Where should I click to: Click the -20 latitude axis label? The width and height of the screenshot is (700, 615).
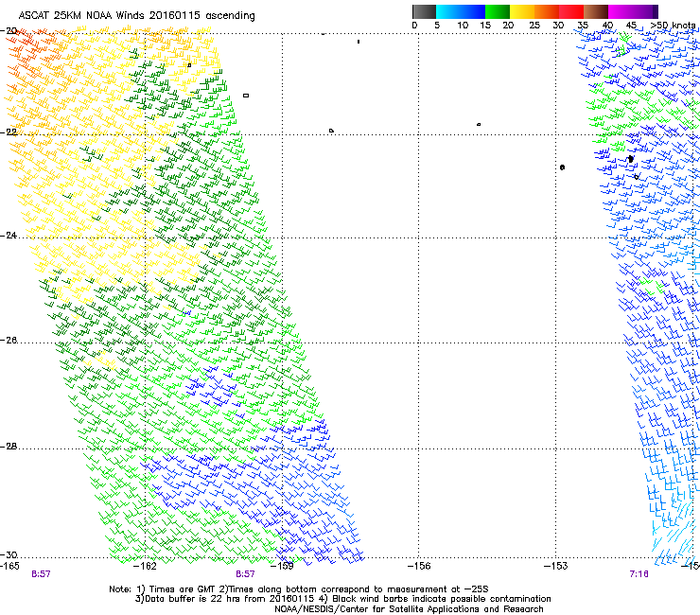tap(9, 30)
